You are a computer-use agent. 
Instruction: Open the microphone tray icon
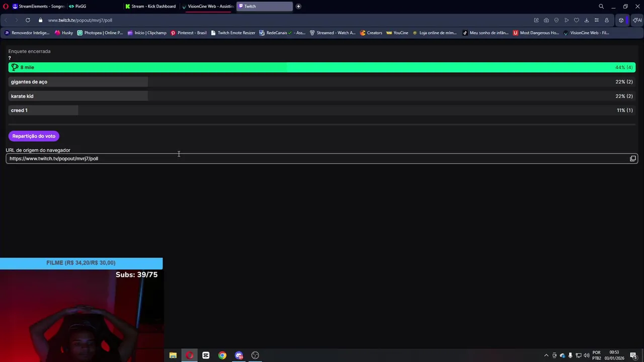tap(571, 355)
